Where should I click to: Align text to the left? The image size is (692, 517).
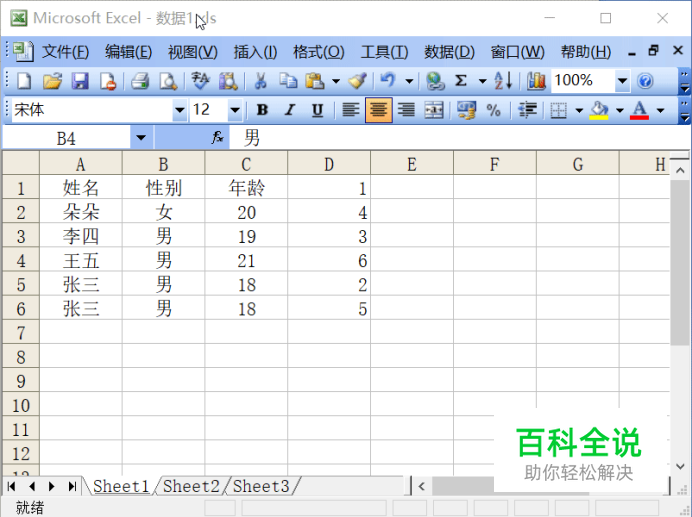[x=351, y=109]
